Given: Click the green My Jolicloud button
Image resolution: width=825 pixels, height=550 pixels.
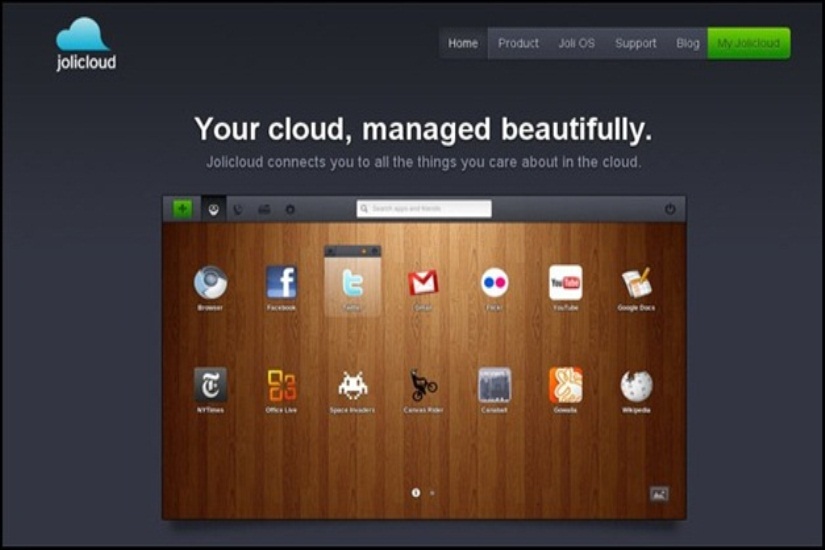Looking at the screenshot, I should pyautogui.click(x=748, y=43).
